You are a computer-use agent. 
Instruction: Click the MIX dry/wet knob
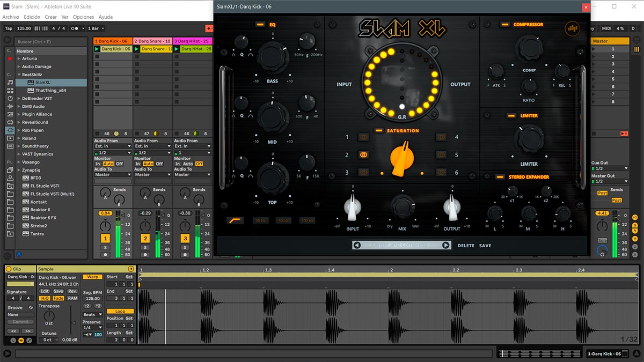coord(402,206)
